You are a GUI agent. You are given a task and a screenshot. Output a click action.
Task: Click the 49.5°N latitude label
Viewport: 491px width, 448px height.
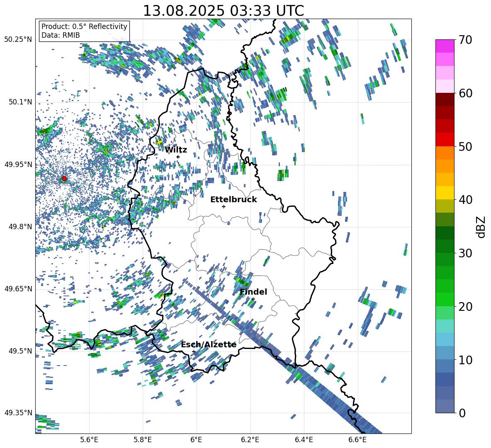click(x=20, y=351)
